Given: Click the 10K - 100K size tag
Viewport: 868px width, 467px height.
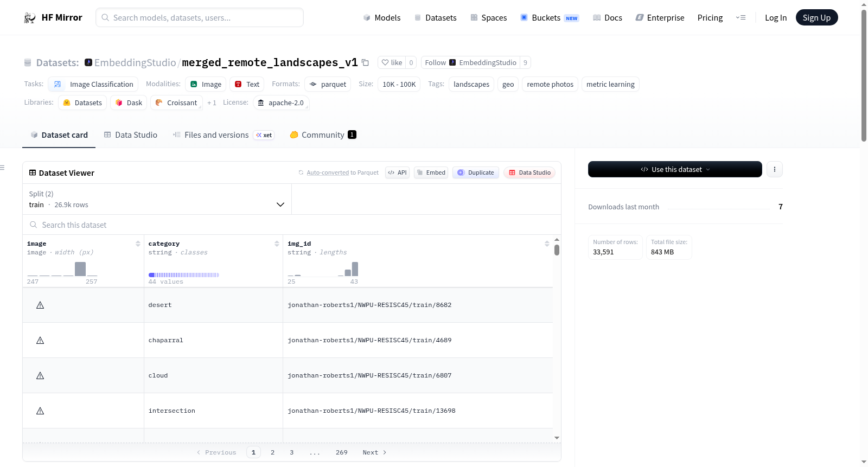Looking at the screenshot, I should 399,85.
